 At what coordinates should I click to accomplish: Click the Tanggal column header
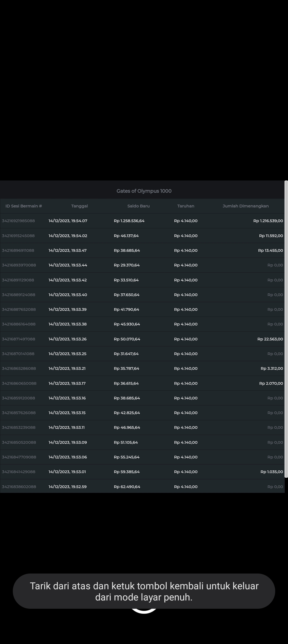click(x=79, y=206)
